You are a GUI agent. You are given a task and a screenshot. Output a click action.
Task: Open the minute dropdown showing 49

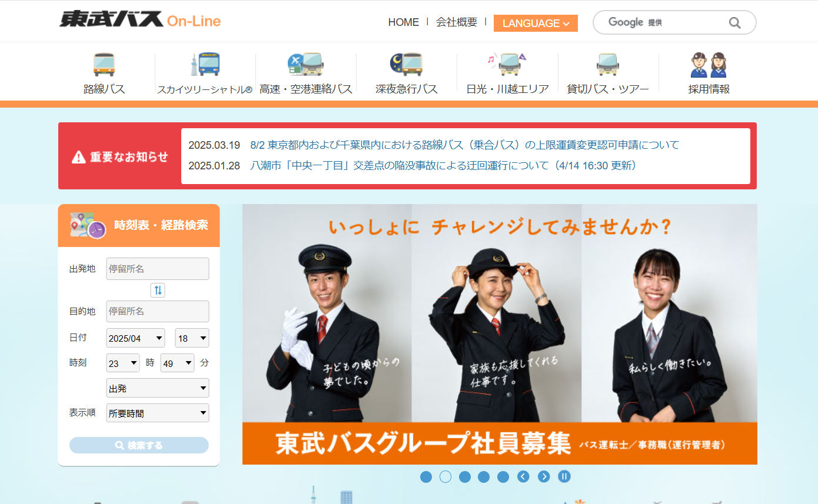(177, 363)
